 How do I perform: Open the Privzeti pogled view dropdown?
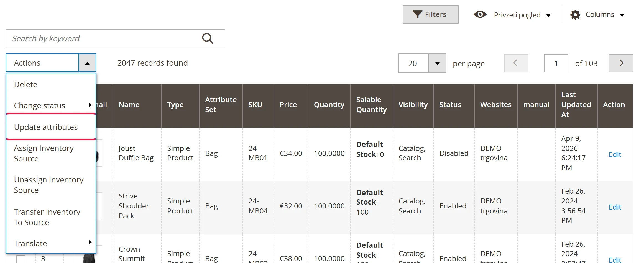coord(512,15)
